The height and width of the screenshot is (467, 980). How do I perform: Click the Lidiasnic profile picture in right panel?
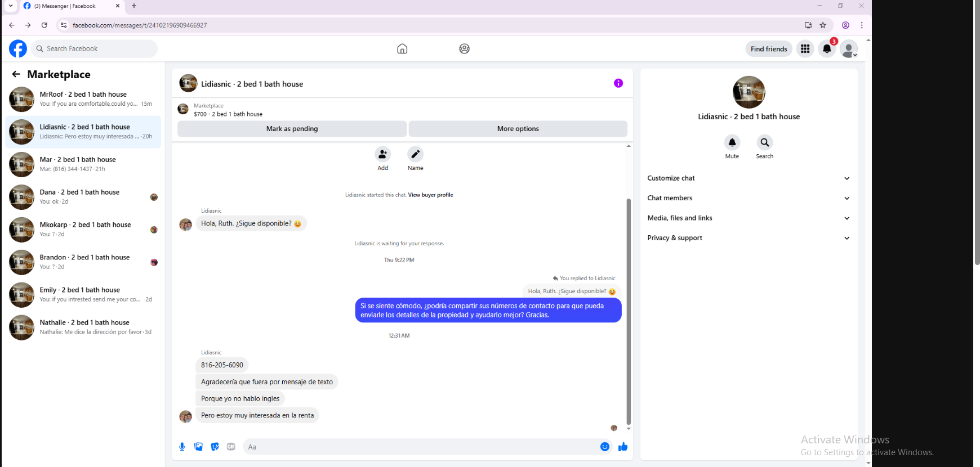[749, 92]
